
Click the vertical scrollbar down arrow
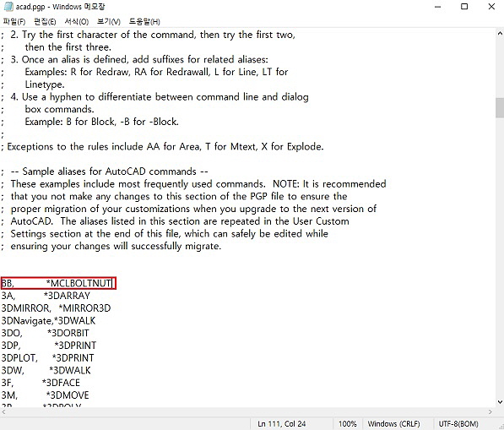[500, 401]
